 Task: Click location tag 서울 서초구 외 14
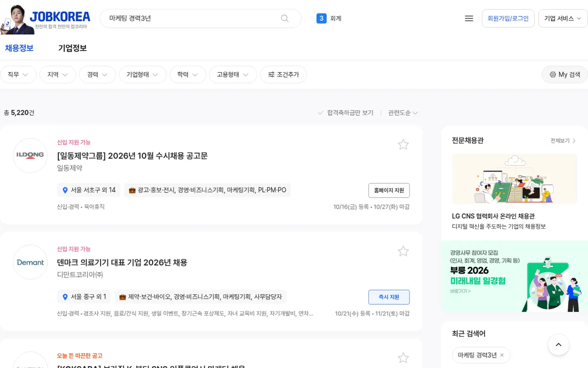tap(89, 190)
